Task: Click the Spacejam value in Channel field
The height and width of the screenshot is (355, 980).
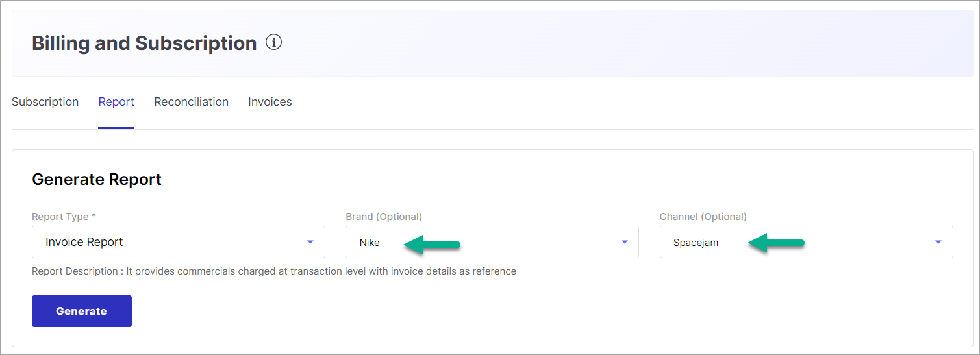Action: click(x=696, y=243)
